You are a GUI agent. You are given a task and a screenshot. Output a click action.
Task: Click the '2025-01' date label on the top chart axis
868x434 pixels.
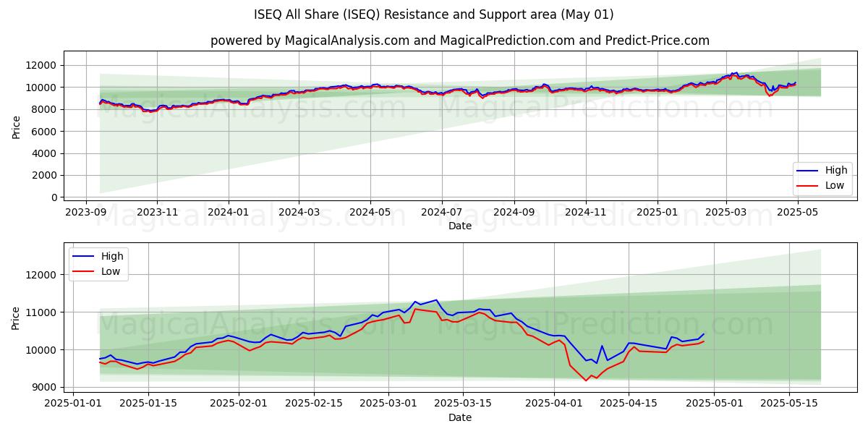coord(658,211)
